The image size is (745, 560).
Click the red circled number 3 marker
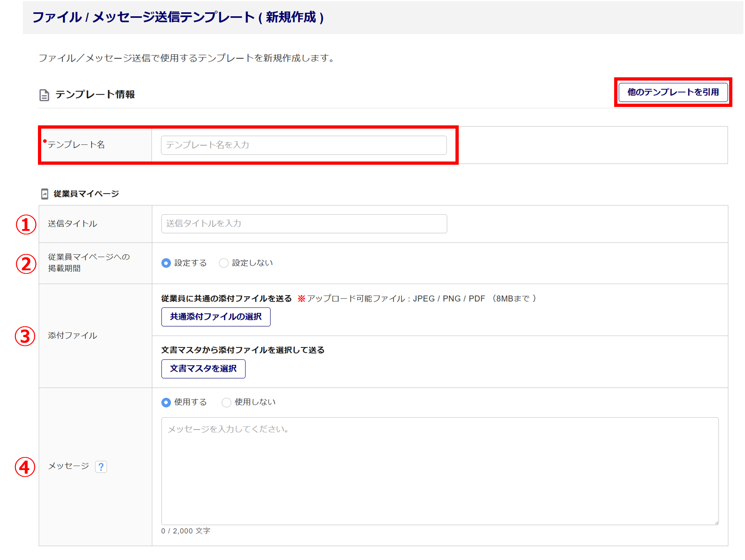tap(25, 336)
